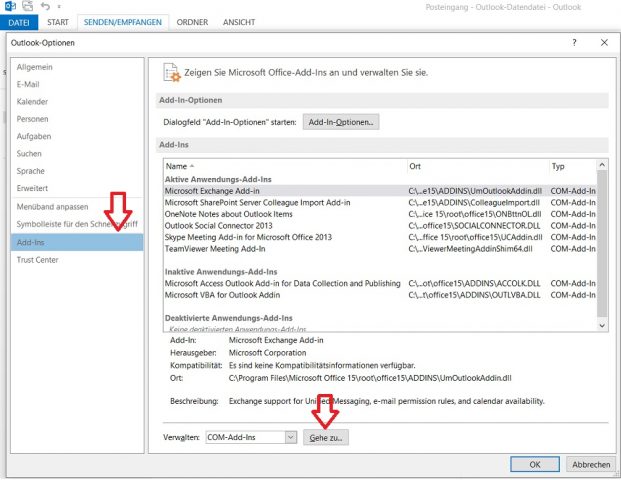The image size is (621, 480).
Task: Click the Outlook application icon in title bar
Action: [x=9, y=6]
